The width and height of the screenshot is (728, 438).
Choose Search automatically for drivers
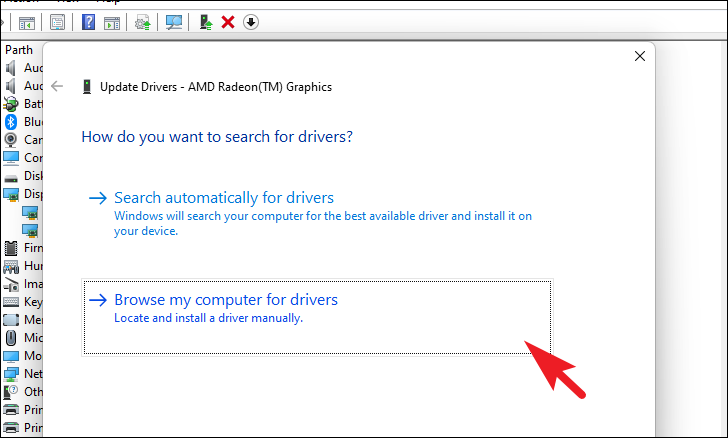point(317,213)
